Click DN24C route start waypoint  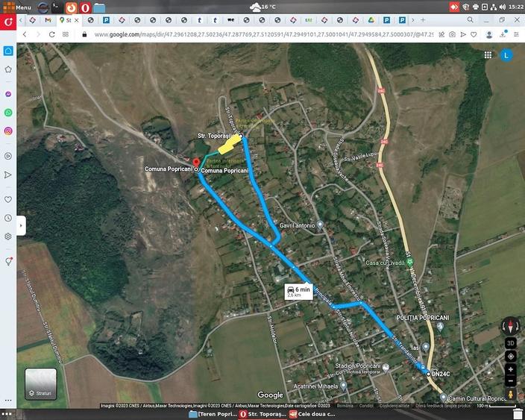[x=429, y=374]
